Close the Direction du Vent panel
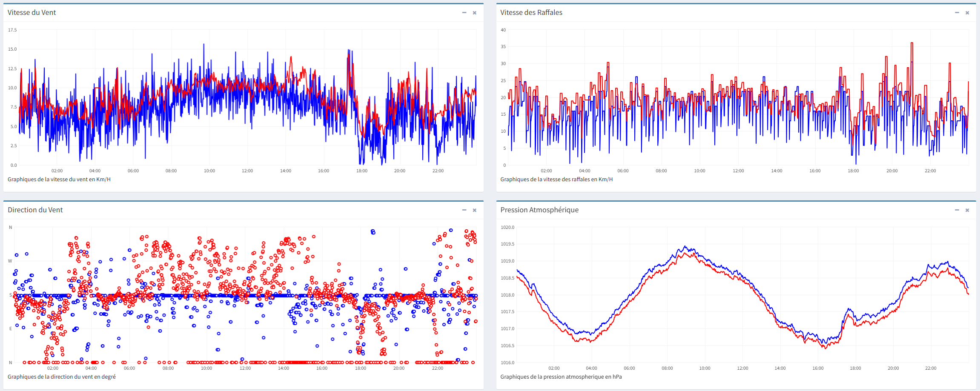The height and width of the screenshot is (391, 980). click(x=475, y=210)
